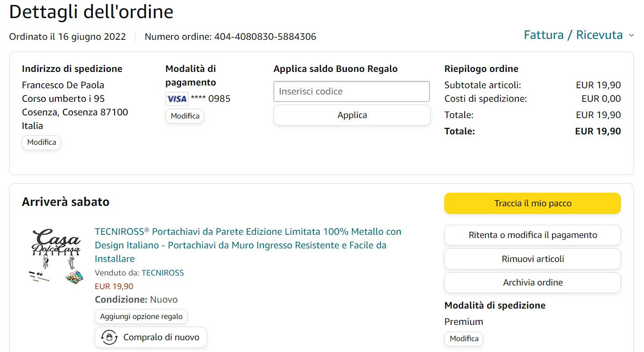Open the Casa Dolce Casa product thumbnail

(x=56, y=257)
